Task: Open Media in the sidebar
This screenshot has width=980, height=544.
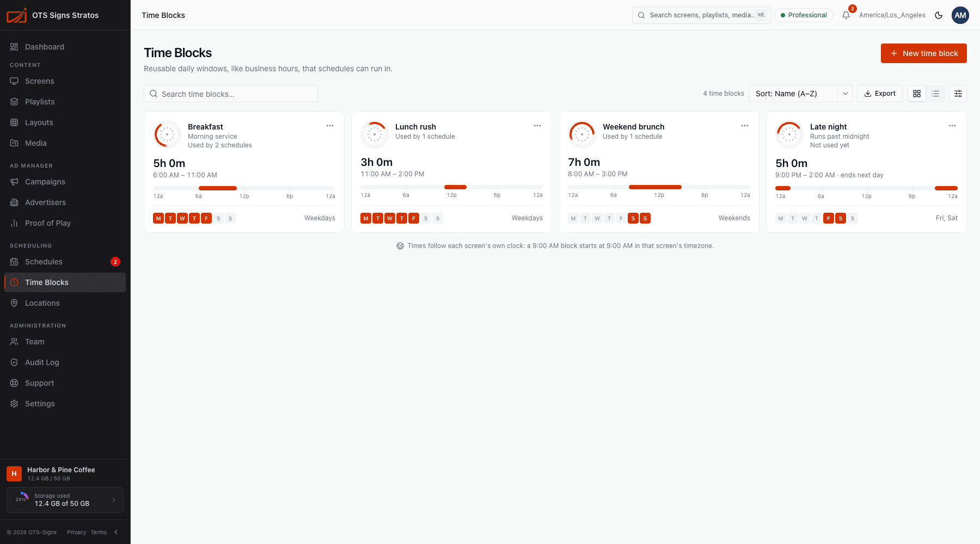Action: [65, 143]
